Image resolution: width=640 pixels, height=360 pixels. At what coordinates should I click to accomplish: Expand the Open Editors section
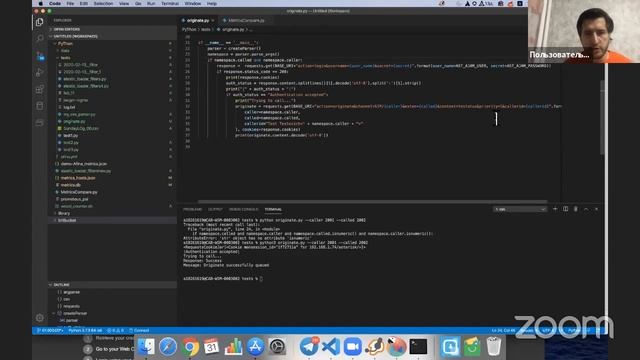click(113, 29)
